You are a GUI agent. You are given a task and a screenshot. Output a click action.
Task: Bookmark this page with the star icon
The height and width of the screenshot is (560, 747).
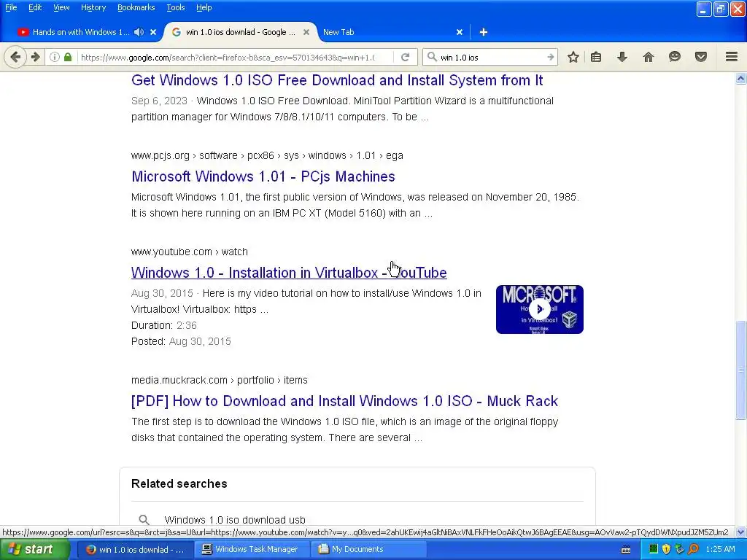click(x=573, y=57)
